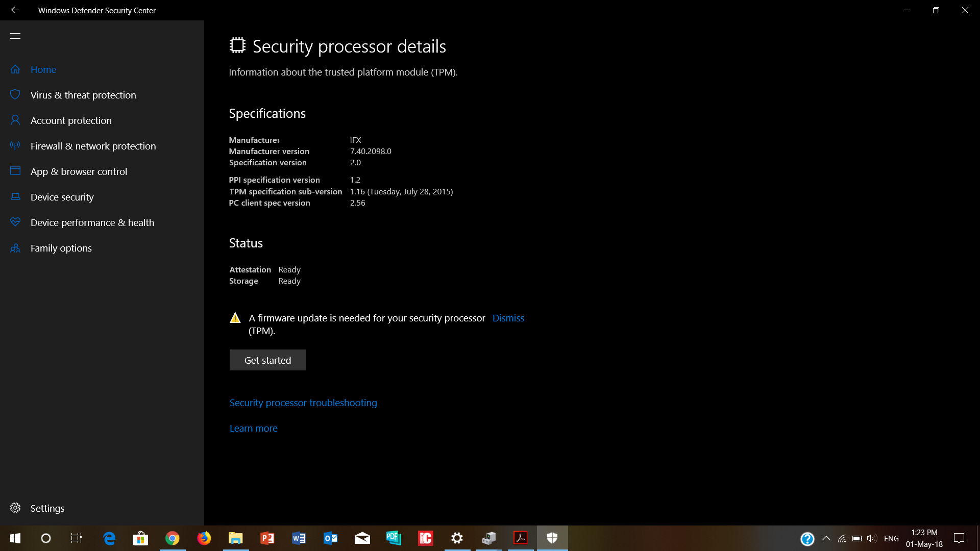Open Virus & threat protection
Screen dimensions: 980x551
point(83,95)
